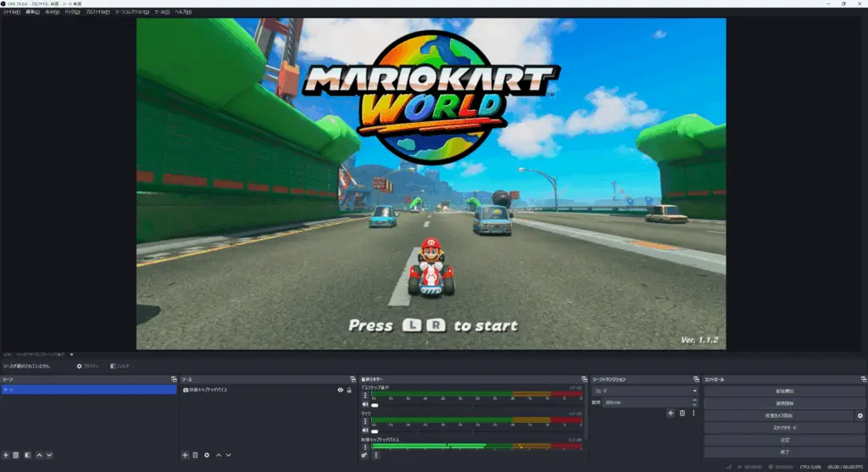Open desktop audio three-dot options
Viewport: 868px width, 472px height.
coord(364,396)
